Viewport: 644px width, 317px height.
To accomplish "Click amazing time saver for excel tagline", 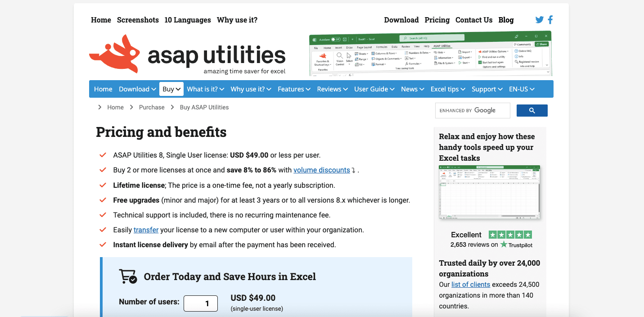I will [x=244, y=71].
